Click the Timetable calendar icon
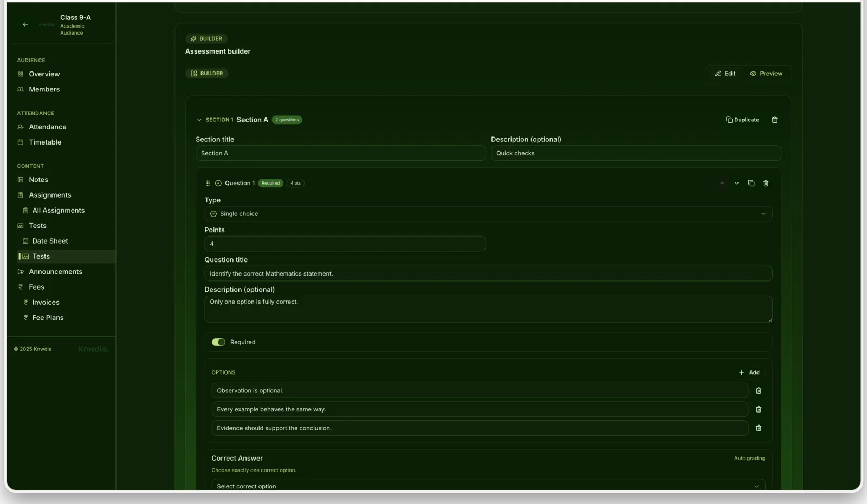 coord(21,142)
